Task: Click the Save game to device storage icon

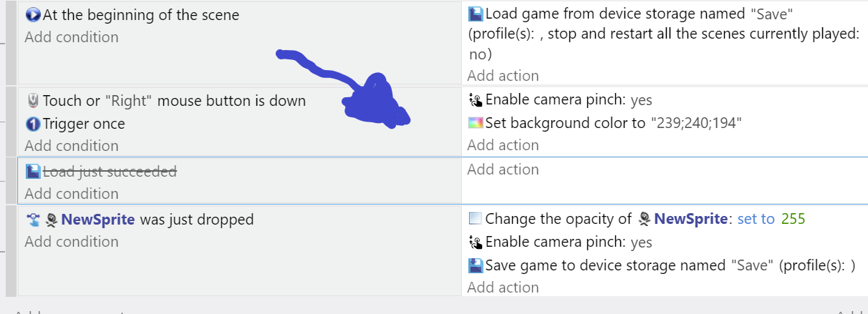Action: (x=476, y=265)
